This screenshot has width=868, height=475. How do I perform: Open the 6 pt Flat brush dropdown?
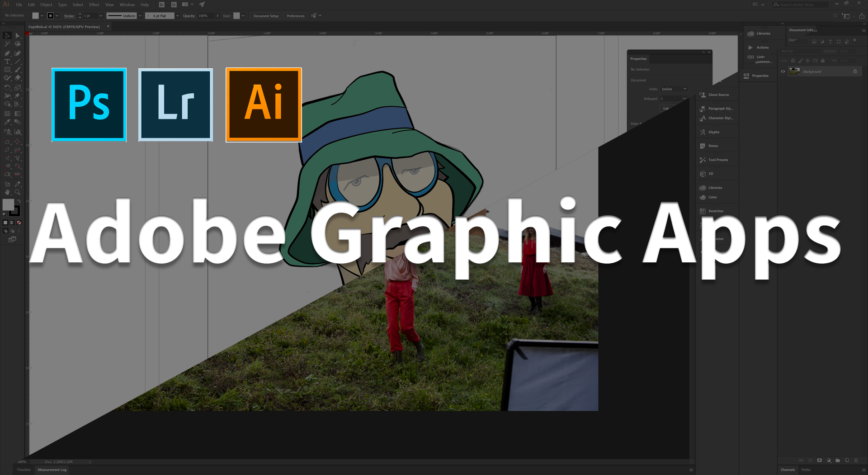tap(177, 16)
